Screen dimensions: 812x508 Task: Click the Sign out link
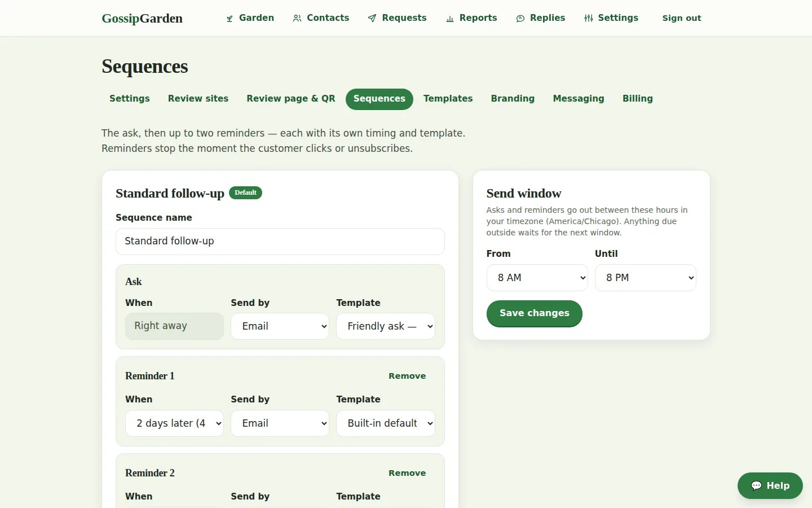tap(682, 18)
